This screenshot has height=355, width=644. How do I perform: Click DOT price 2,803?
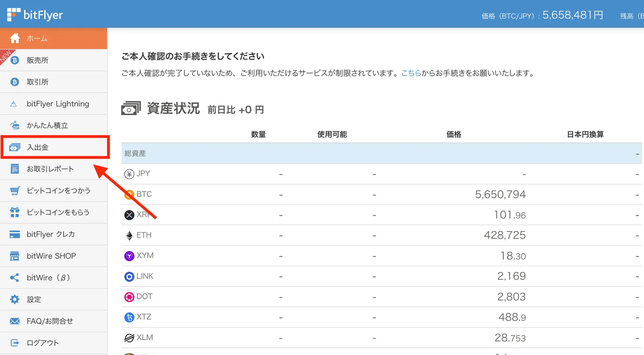click(512, 297)
